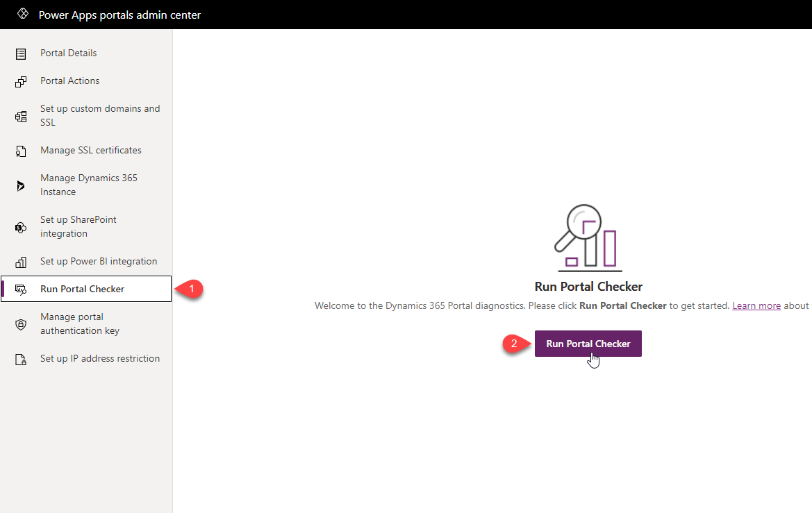Click the Run Portal Checker sidebar icon
This screenshot has height=513, width=812.
pos(21,289)
